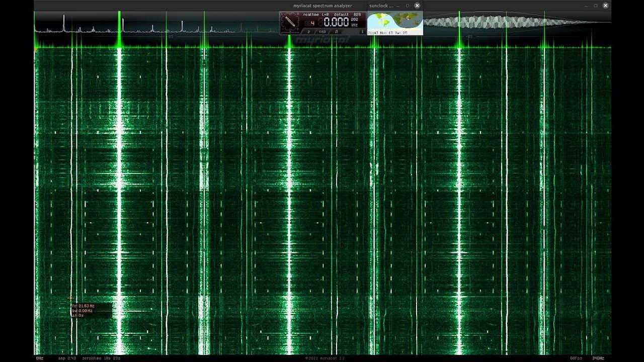Open the info 'i' button
The height and width of the screenshot is (362, 644).
pyautogui.click(x=362, y=32)
